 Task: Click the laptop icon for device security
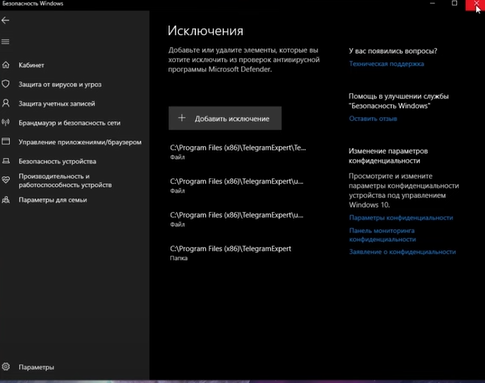tap(6, 161)
